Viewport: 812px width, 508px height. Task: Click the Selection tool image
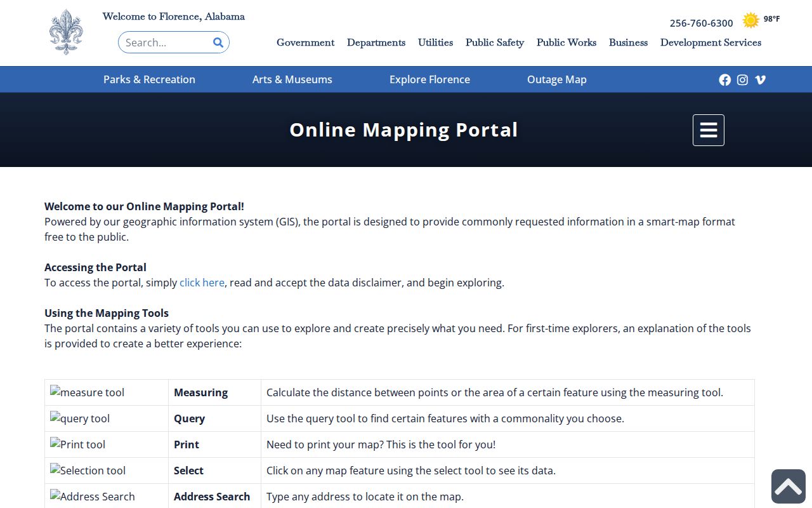(x=88, y=471)
